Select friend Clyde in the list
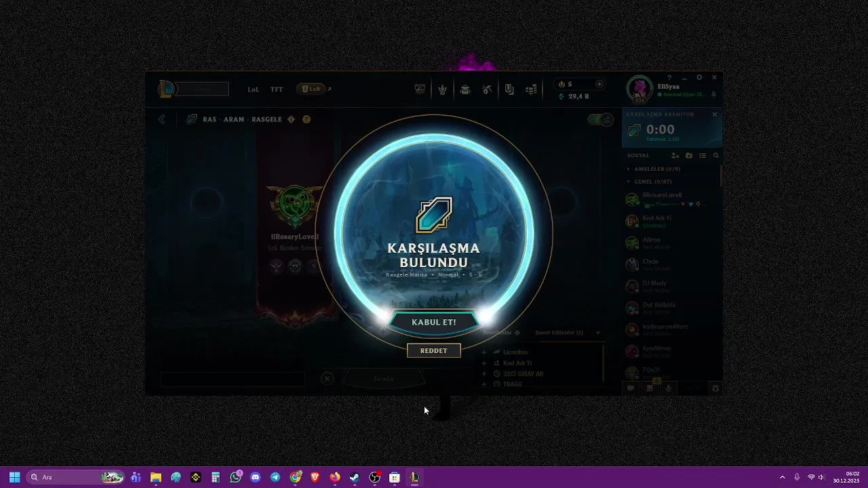 (x=671, y=264)
